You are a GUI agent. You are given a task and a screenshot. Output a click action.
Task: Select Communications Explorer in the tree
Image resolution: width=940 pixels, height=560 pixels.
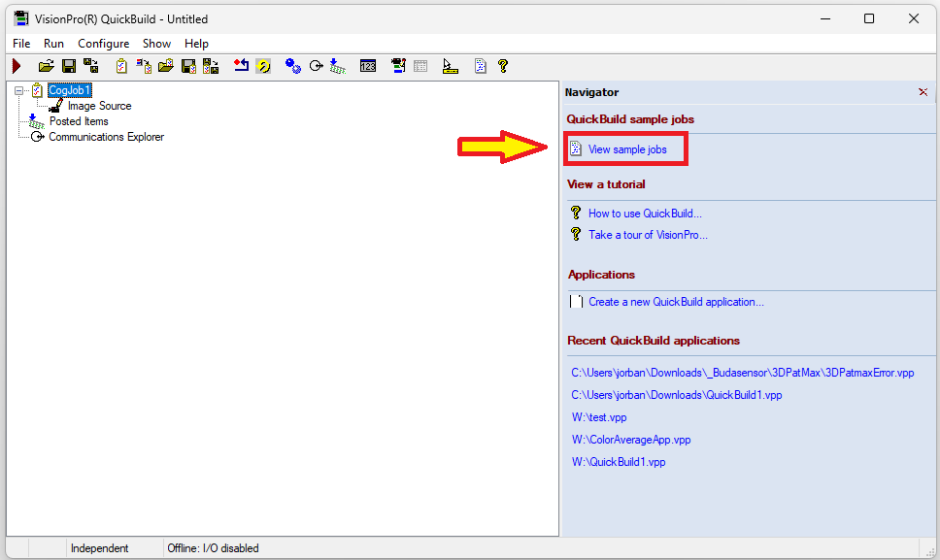click(x=106, y=137)
